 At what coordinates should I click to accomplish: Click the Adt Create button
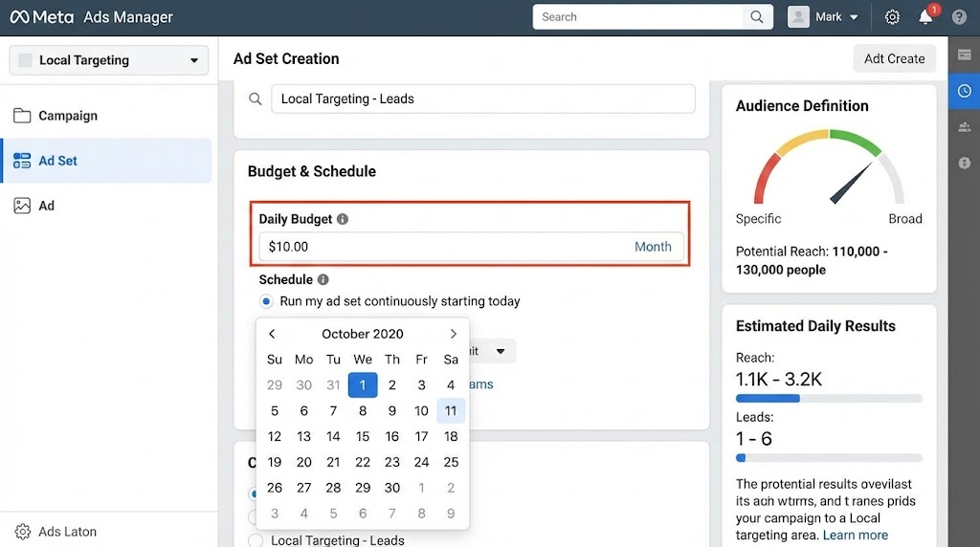point(895,58)
